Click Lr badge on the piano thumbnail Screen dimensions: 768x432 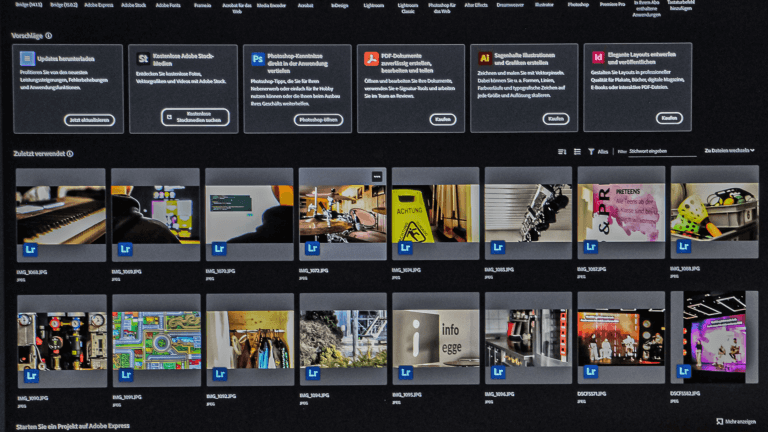click(31, 248)
